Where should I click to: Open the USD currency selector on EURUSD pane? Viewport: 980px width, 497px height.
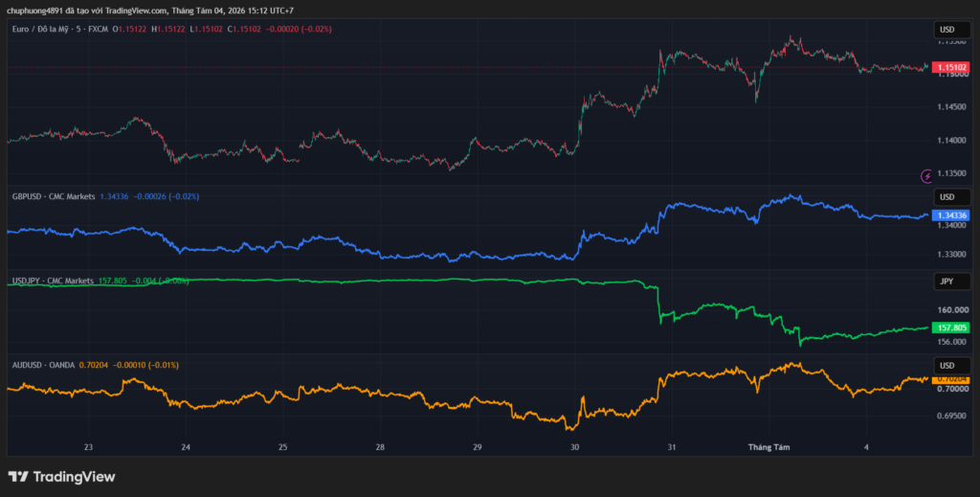point(952,30)
